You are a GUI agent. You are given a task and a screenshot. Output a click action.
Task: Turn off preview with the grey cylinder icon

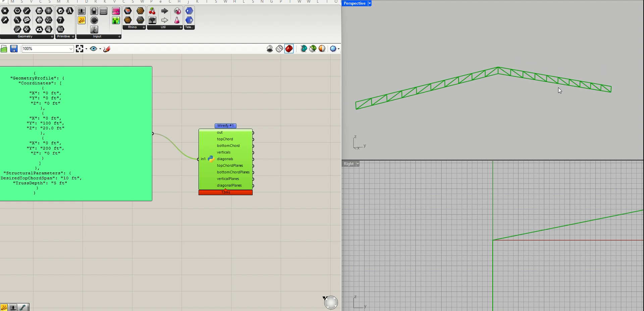pyautogui.click(x=270, y=49)
